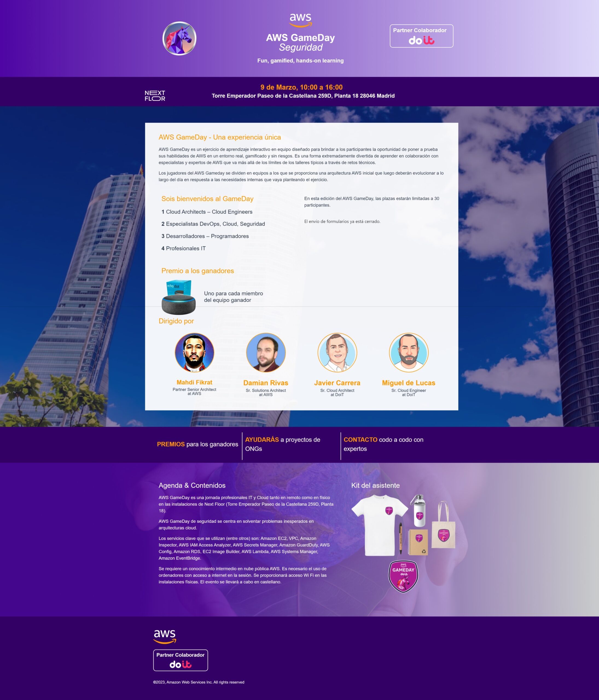Click CONTACTO codo a codo con expertos text
The height and width of the screenshot is (700, 599).
(383, 444)
